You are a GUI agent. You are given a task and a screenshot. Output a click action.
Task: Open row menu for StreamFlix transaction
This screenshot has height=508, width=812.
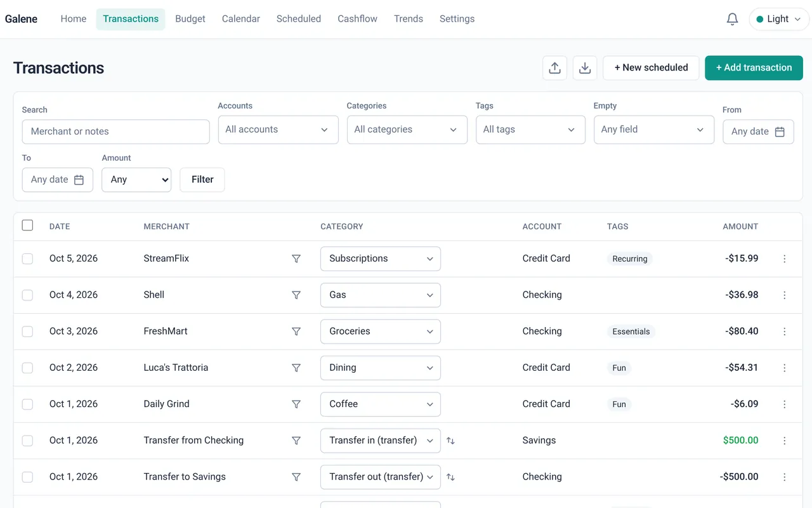point(785,259)
